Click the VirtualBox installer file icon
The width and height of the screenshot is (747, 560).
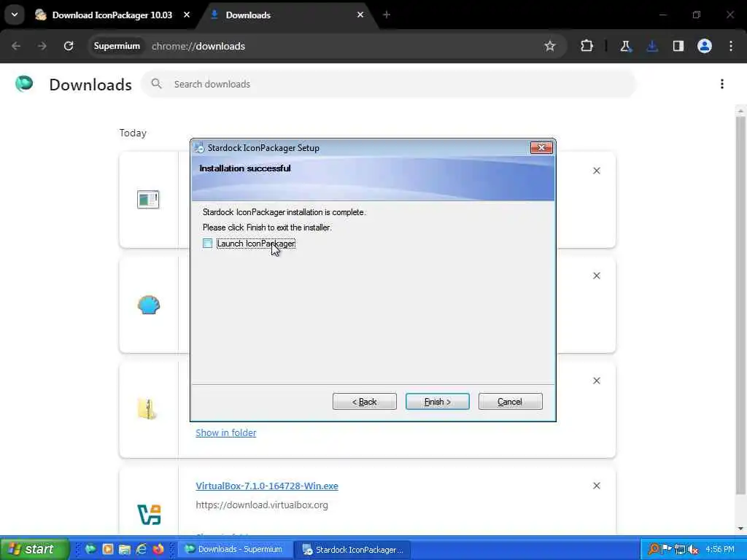(149, 515)
